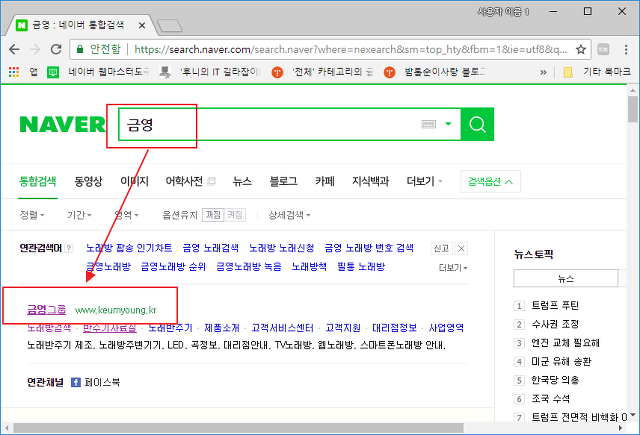The height and width of the screenshot is (435, 640).
Task: Click related search 금영노래방 순위
Action: (x=173, y=266)
